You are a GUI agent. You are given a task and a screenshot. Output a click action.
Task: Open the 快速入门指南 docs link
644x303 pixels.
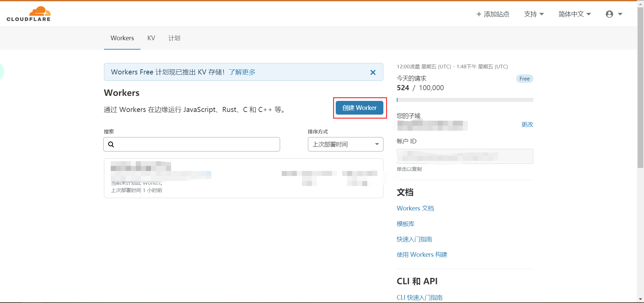click(414, 239)
